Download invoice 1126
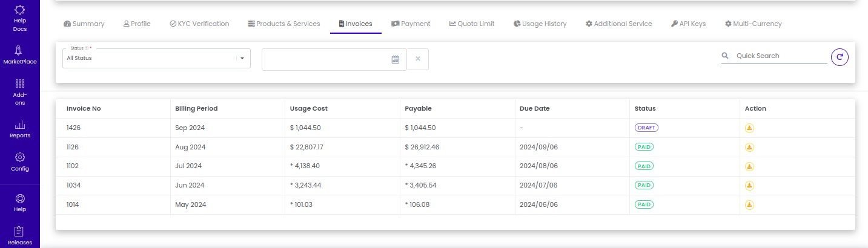Viewport: 868px width, 248px height. (x=749, y=147)
